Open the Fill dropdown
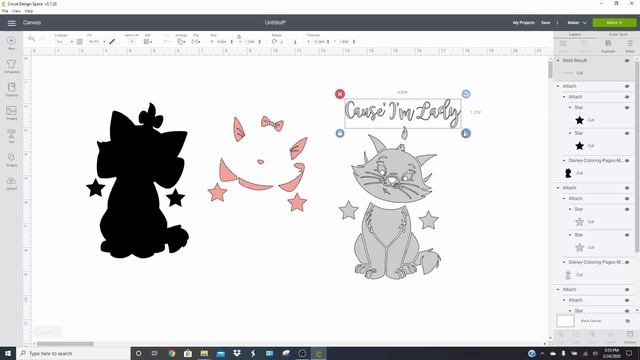This screenshot has height=360, width=640. [97, 42]
